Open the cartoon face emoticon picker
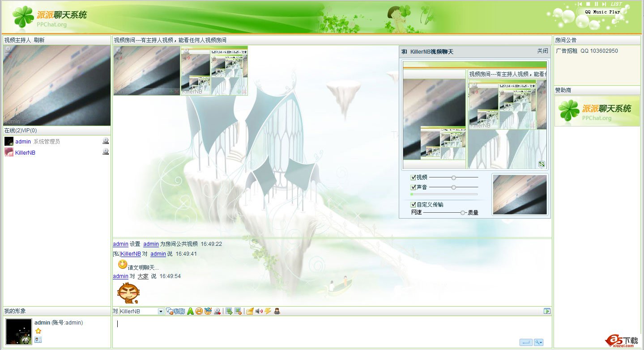Image resolution: width=644 pixels, height=350 pixels. point(208,311)
